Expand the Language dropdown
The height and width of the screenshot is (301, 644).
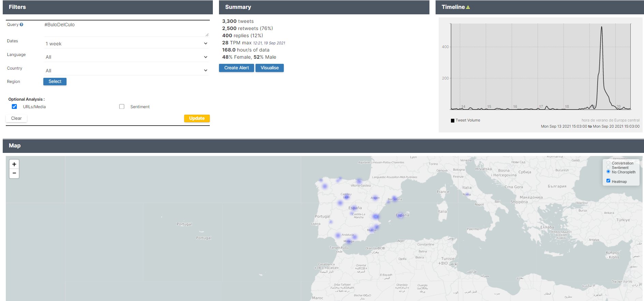coord(126,57)
